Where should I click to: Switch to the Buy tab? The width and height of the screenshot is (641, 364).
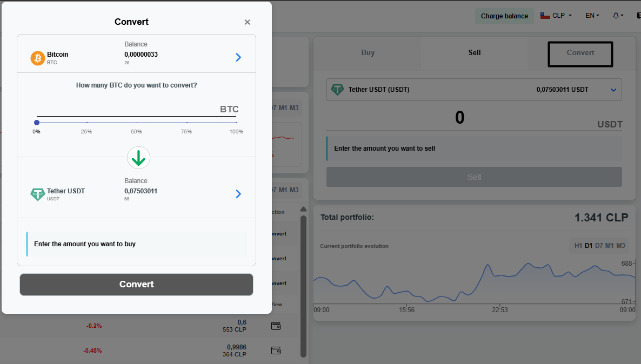pyautogui.click(x=368, y=53)
